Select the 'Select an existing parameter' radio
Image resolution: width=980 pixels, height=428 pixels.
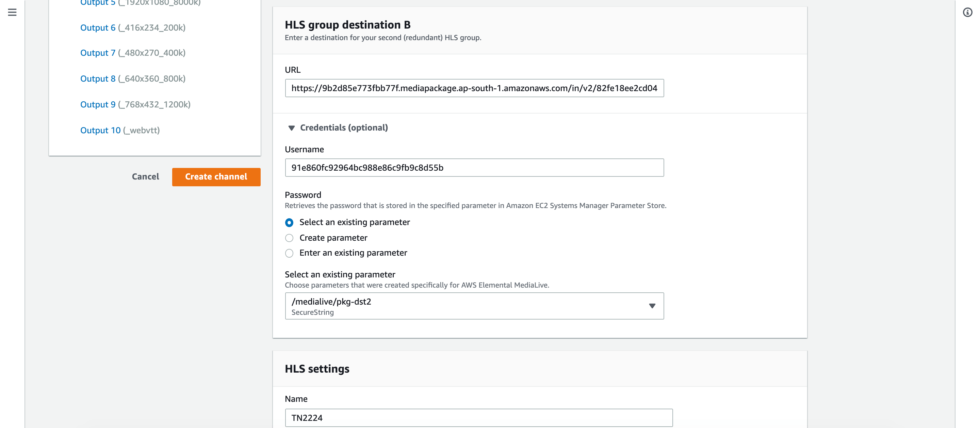click(x=289, y=222)
